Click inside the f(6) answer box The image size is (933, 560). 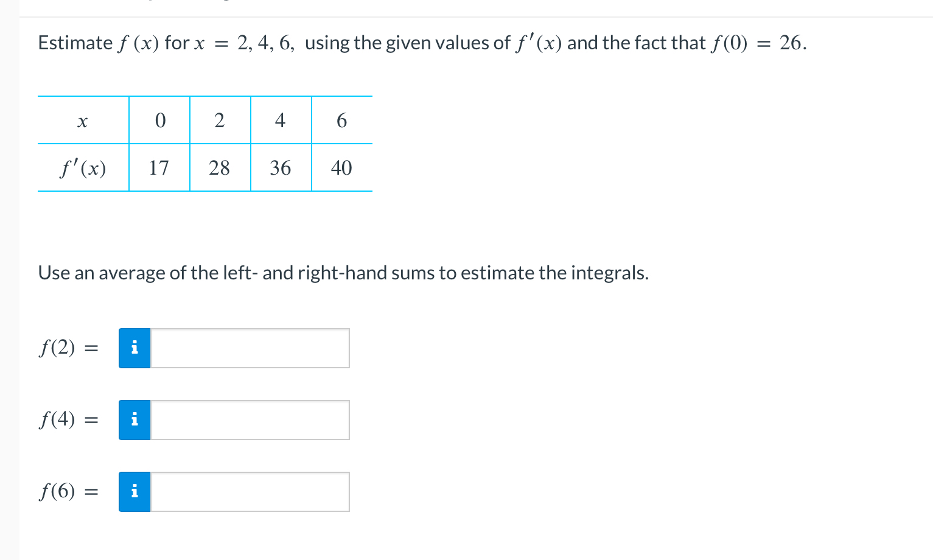[x=250, y=491]
